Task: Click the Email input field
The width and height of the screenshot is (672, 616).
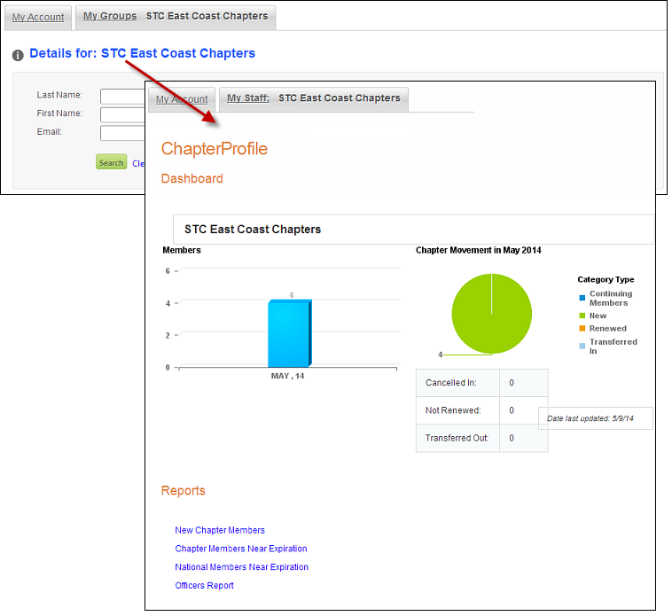Action: (122, 133)
